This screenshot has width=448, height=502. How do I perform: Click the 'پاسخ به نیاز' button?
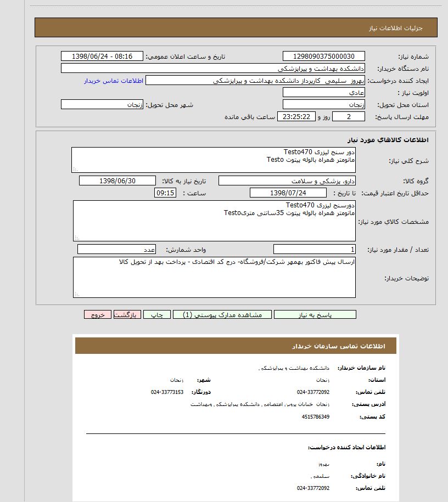pyautogui.click(x=315, y=315)
